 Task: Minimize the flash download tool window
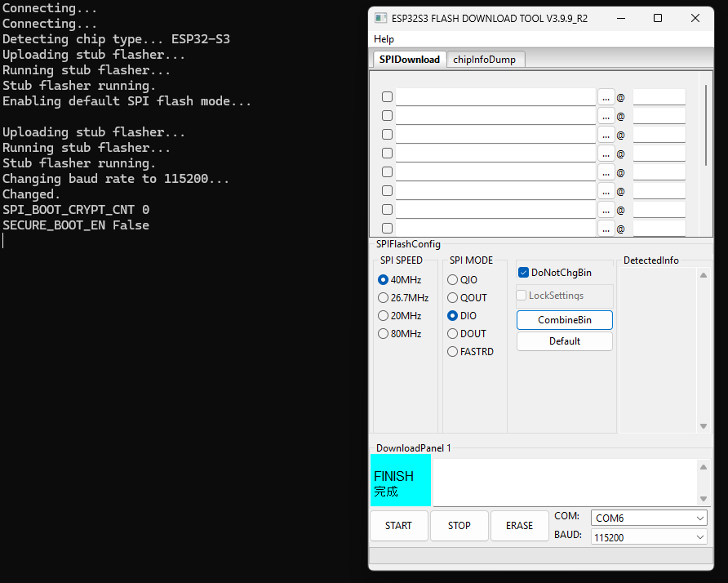pos(621,18)
